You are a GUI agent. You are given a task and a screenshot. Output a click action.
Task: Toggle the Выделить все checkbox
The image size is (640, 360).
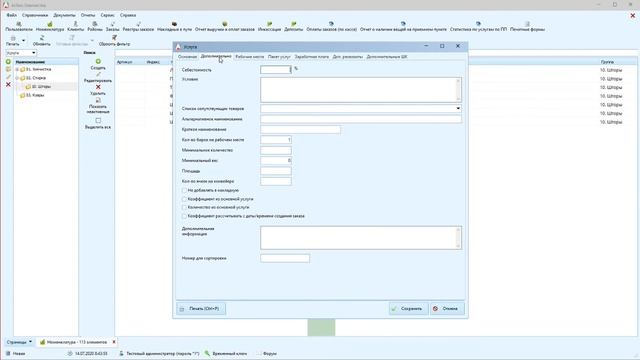click(x=98, y=121)
